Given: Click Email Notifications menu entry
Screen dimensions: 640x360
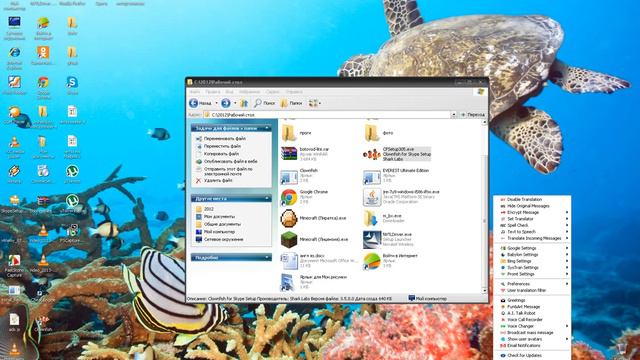Looking at the screenshot, I should [x=532, y=346].
